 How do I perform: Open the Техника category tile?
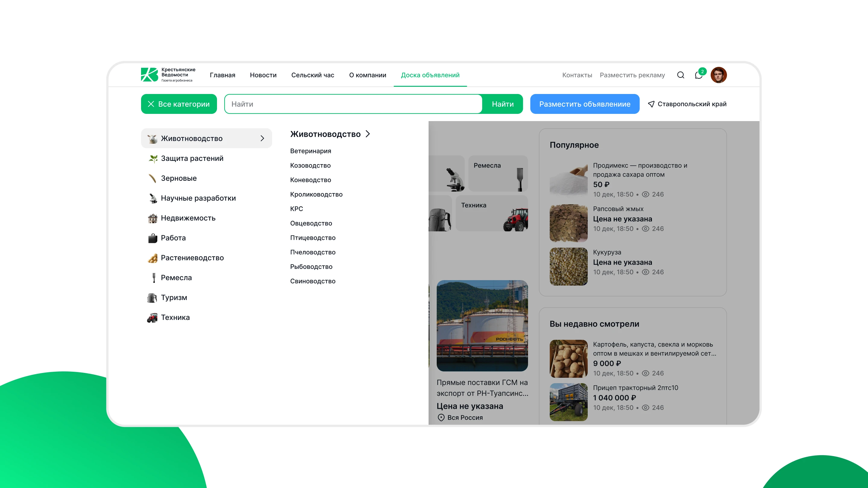click(x=492, y=213)
